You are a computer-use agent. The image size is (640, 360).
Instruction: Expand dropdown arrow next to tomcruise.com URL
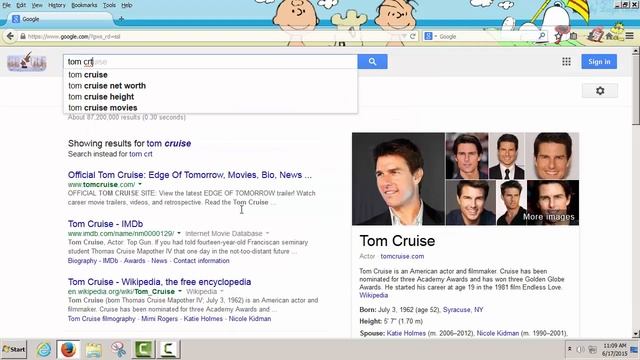(x=140, y=184)
